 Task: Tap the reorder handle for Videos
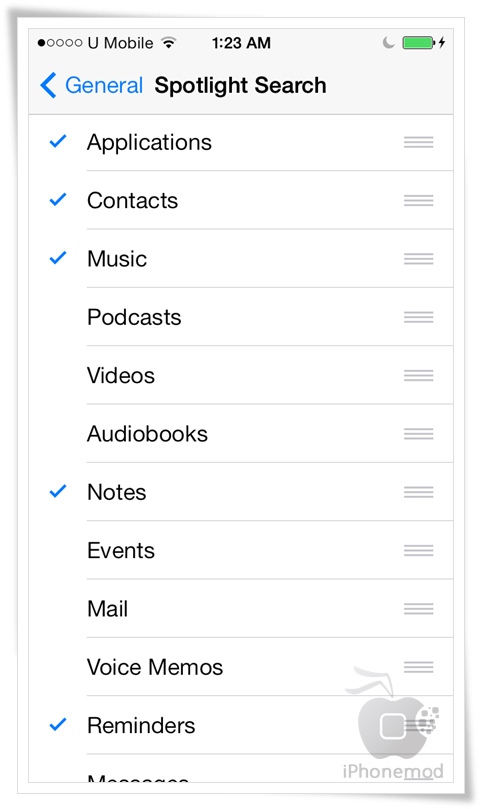point(418,375)
